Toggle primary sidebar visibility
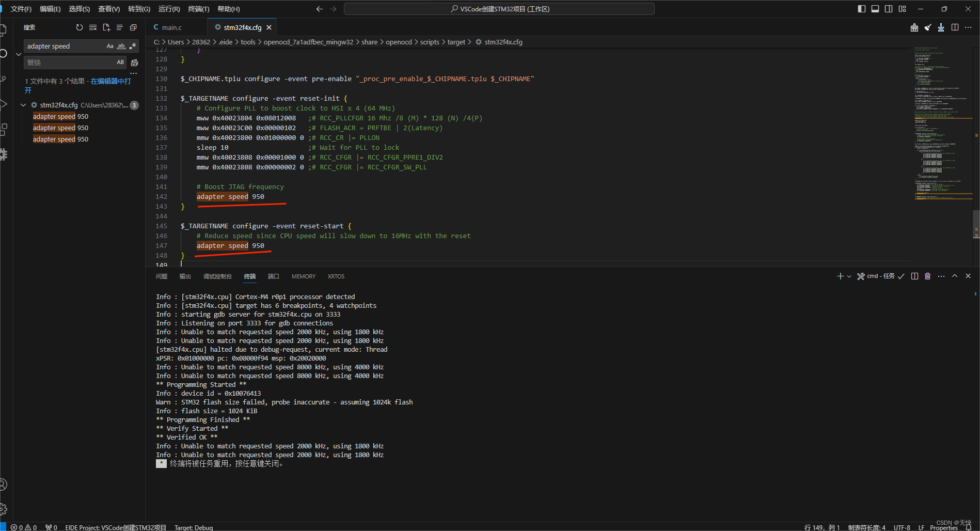The width and height of the screenshot is (980, 531). coord(862,9)
